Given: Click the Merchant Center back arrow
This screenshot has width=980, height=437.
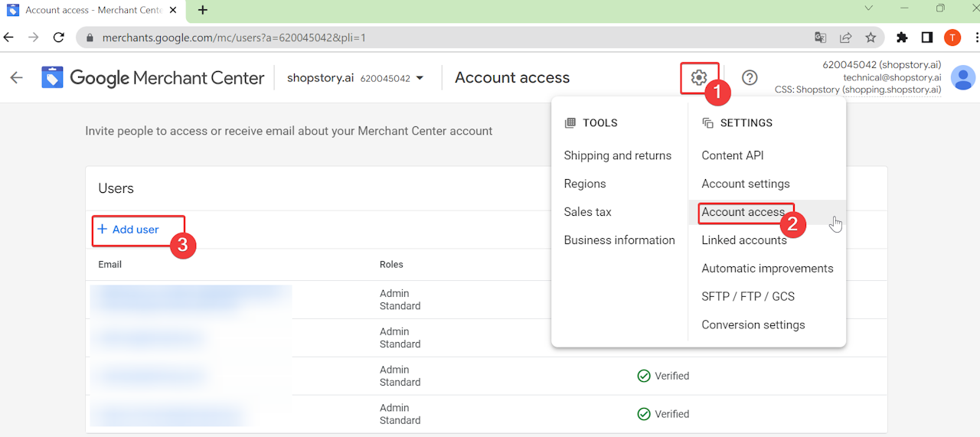Looking at the screenshot, I should [x=16, y=77].
